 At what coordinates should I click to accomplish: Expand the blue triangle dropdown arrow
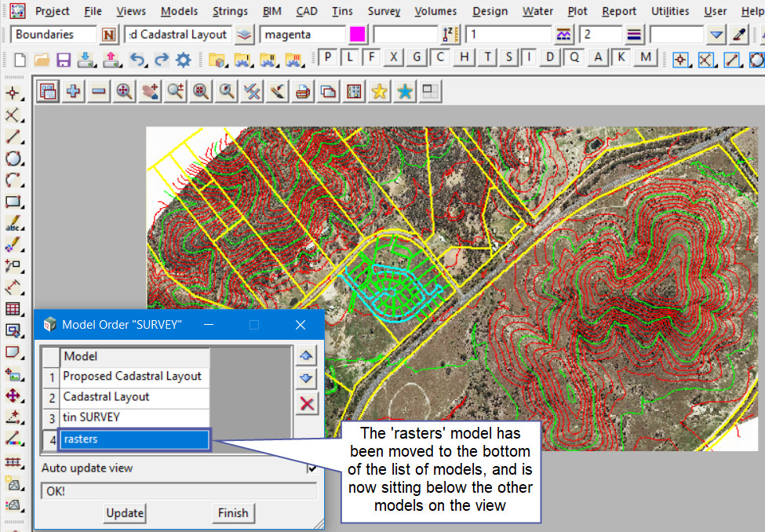point(716,35)
